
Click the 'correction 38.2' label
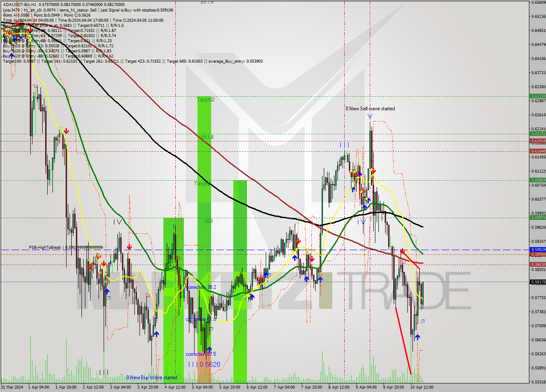pos(201,287)
